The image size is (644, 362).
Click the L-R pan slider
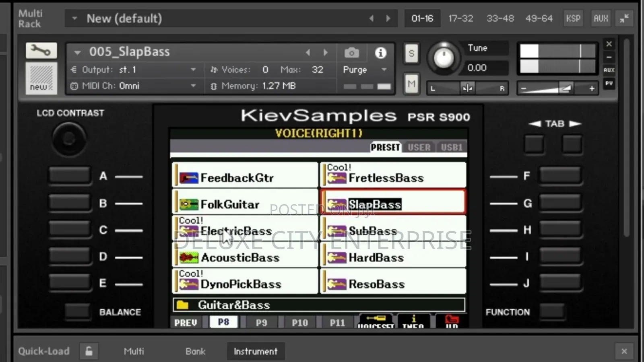coord(467,88)
